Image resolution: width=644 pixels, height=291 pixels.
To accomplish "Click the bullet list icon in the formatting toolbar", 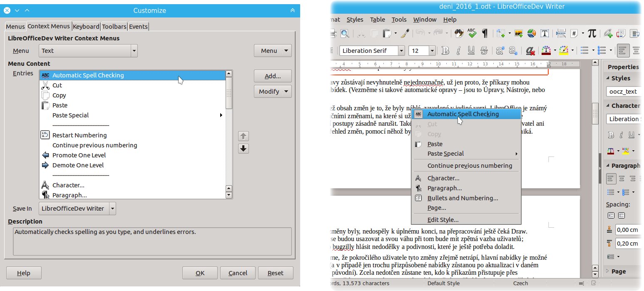I will pos(584,51).
